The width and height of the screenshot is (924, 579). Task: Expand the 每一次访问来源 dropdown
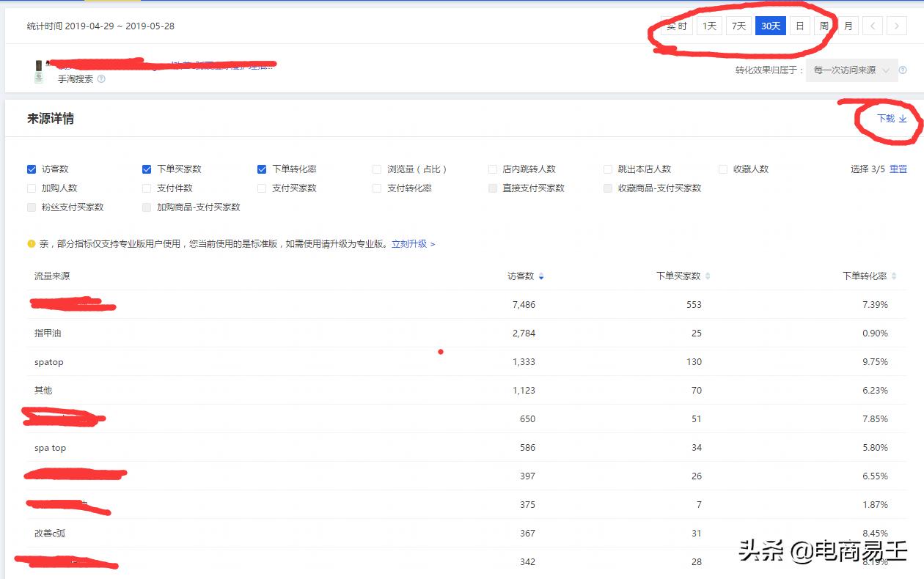(x=851, y=70)
